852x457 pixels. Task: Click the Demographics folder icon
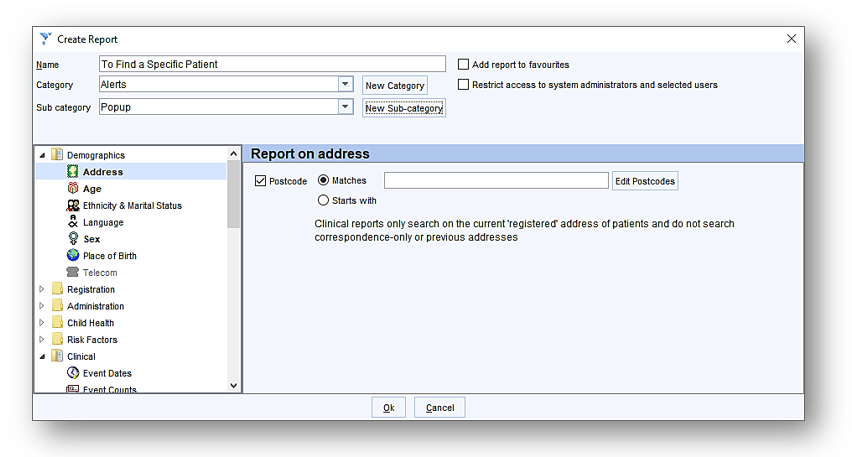pos(57,155)
